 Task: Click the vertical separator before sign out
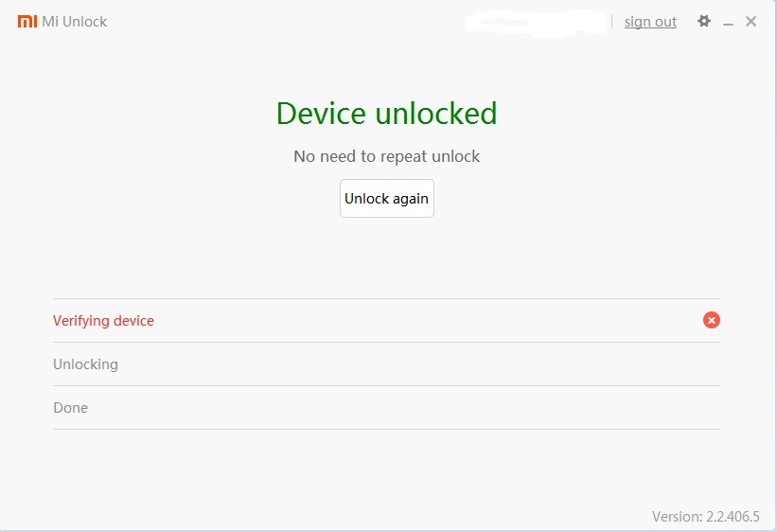click(x=612, y=22)
